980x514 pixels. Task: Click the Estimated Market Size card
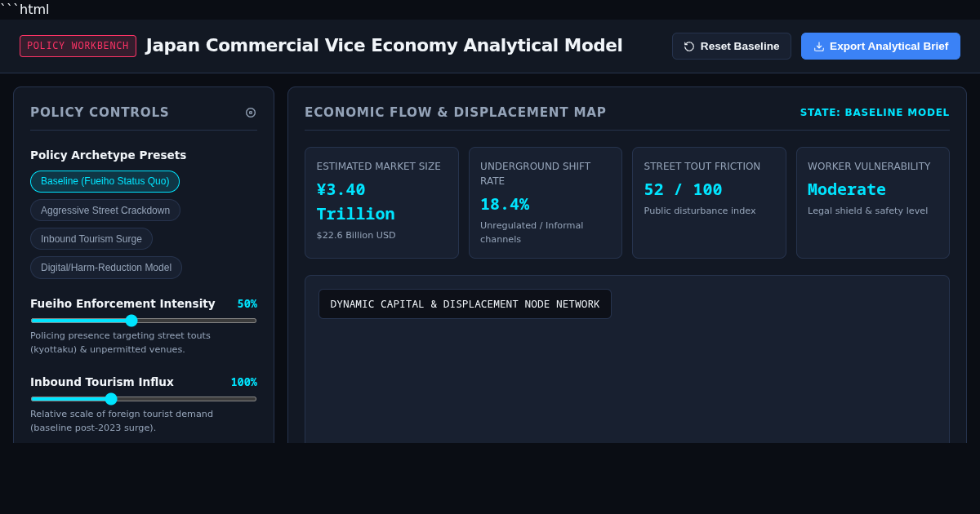pyautogui.click(x=381, y=202)
